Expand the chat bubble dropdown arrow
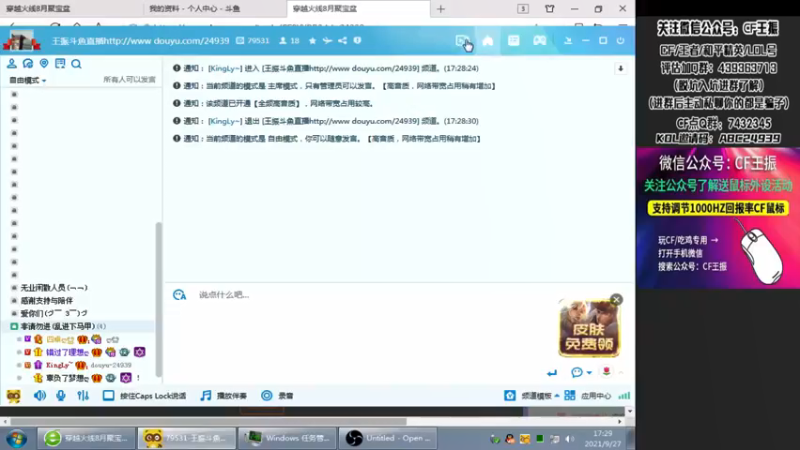This screenshot has width=800, height=450. (589, 373)
